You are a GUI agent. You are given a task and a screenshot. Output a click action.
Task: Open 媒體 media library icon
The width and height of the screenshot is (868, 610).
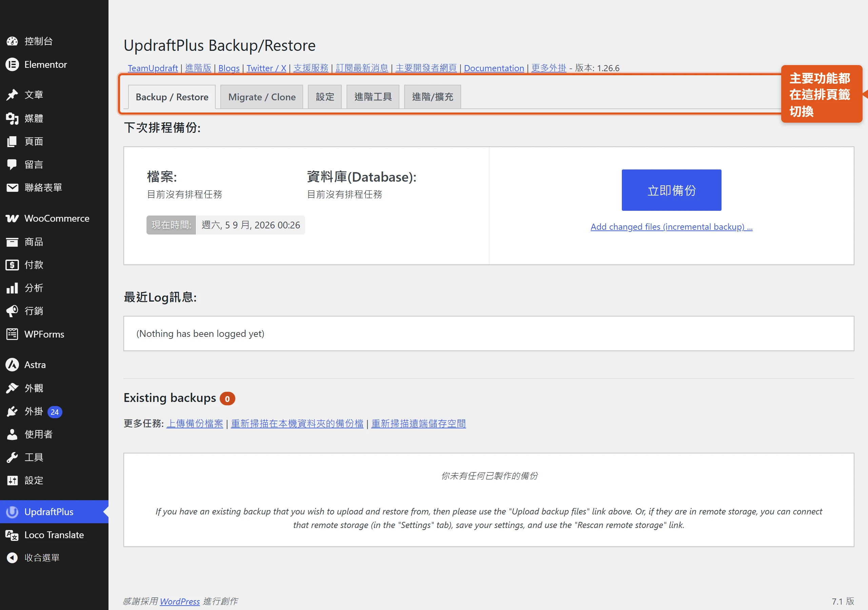pos(12,118)
